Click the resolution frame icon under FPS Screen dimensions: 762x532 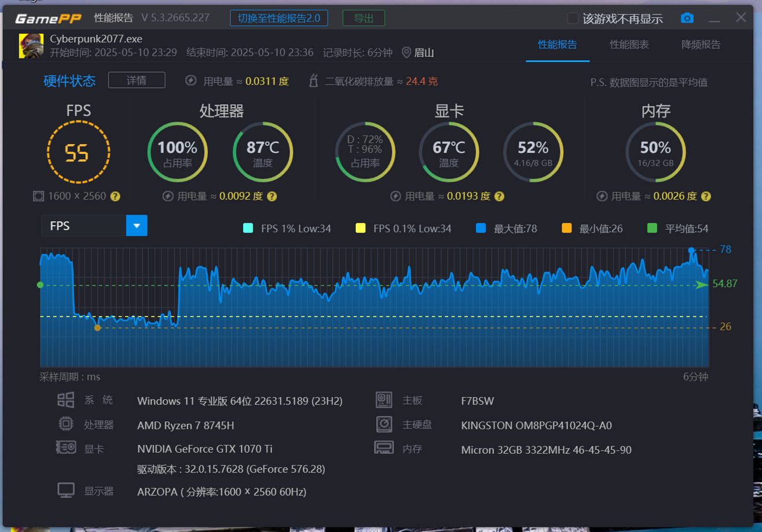click(x=38, y=196)
